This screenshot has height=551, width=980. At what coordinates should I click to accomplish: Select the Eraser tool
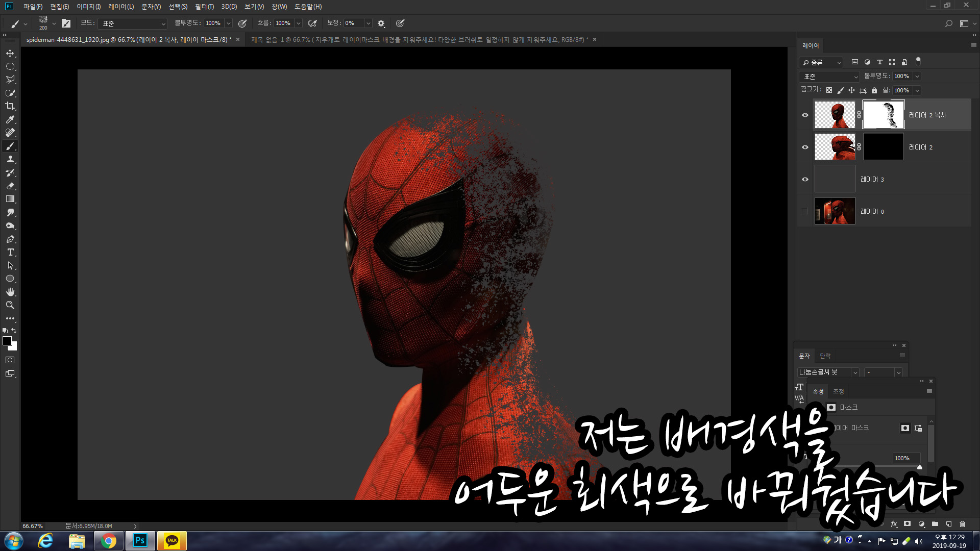[x=10, y=186]
